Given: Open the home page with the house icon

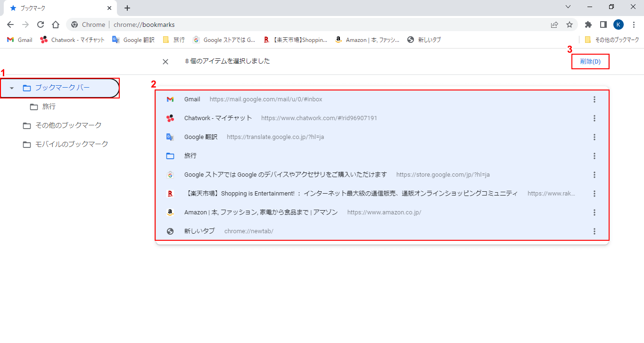Looking at the screenshot, I should (x=56, y=24).
